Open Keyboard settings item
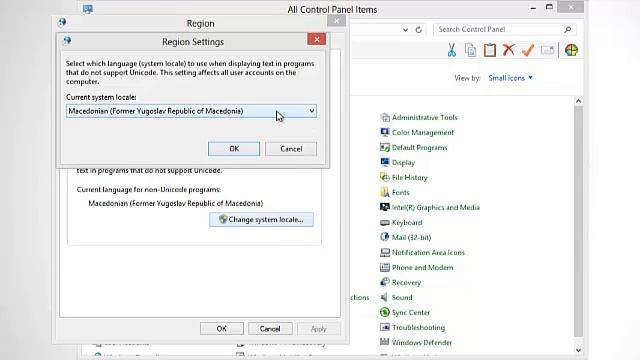 (x=401, y=222)
